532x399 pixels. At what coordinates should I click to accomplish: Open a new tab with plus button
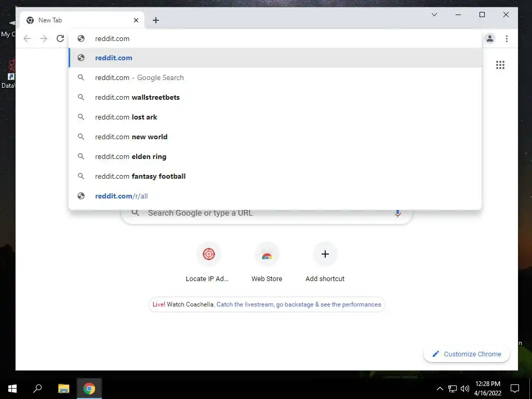[156, 20]
